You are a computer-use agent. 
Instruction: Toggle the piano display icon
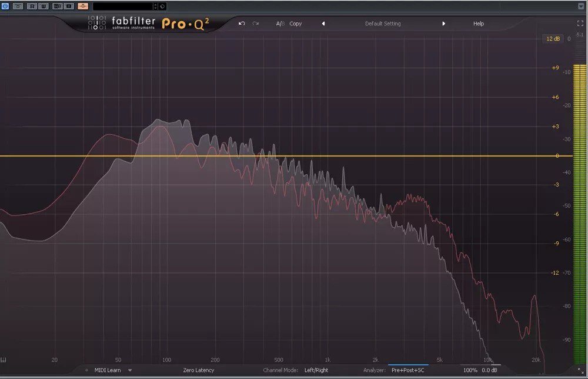pos(4,360)
